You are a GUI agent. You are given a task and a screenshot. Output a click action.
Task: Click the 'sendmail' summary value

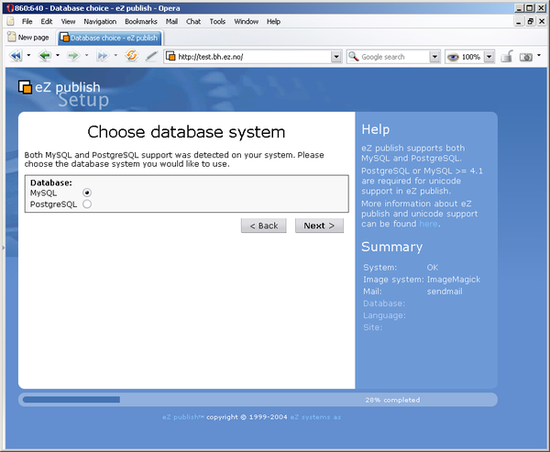[444, 291]
